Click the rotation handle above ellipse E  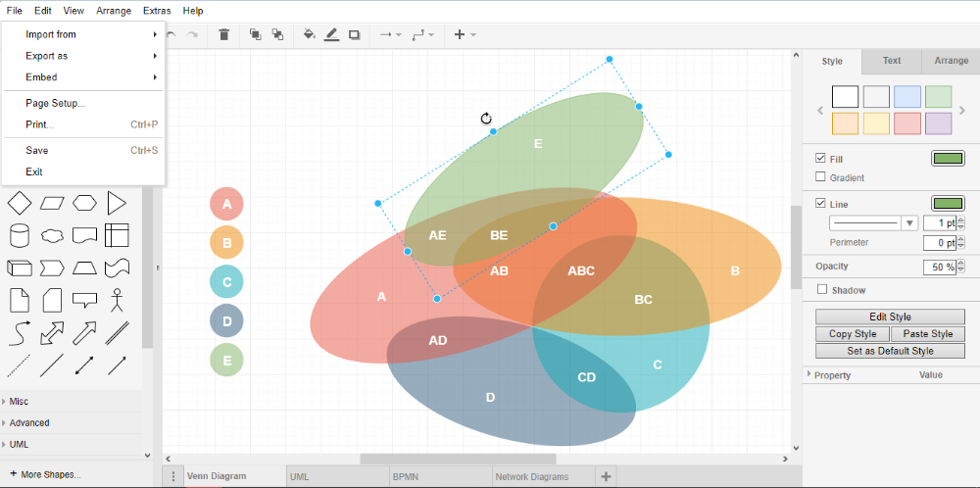tap(486, 119)
